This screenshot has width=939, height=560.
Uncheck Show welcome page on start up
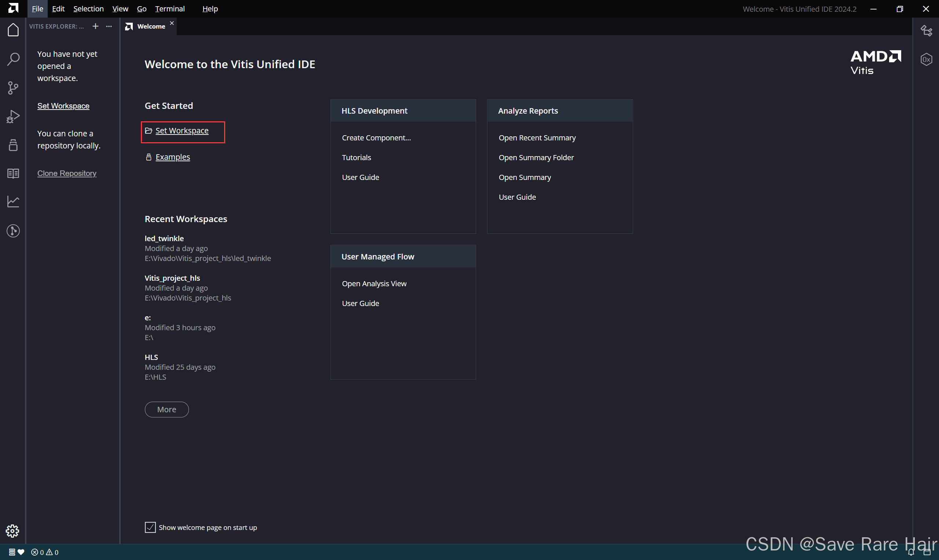(150, 527)
